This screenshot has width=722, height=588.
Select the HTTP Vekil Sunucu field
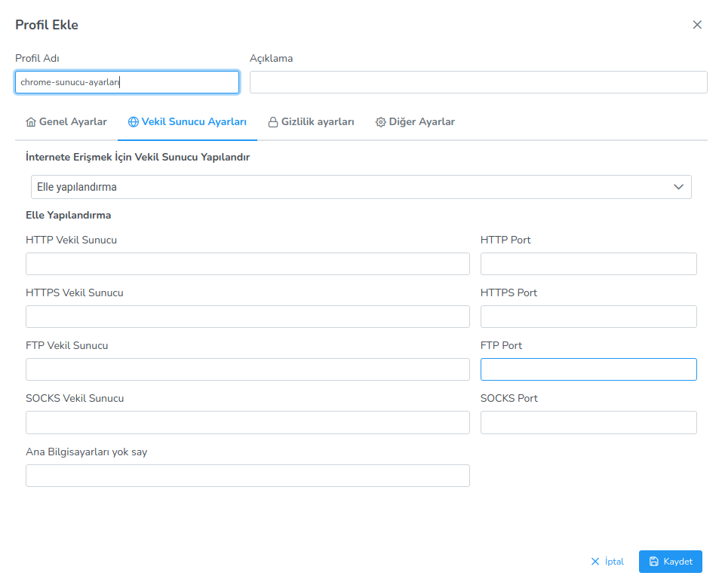[x=247, y=264]
